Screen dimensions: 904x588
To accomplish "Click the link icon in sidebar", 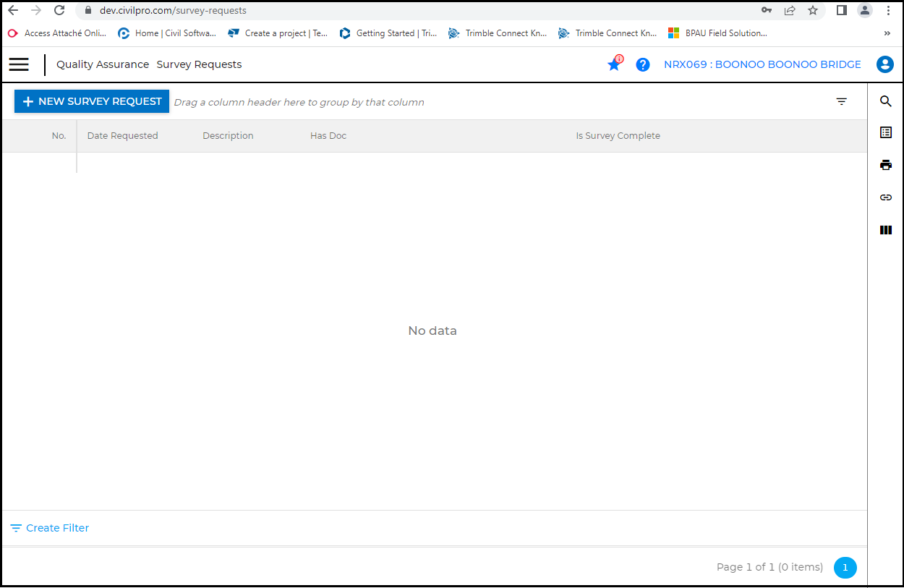I will (885, 197).
